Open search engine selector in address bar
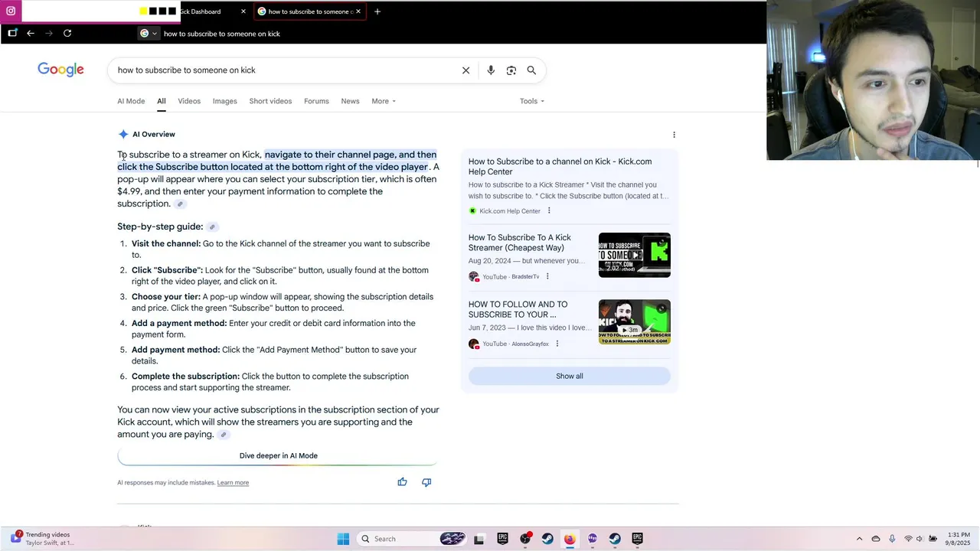Image resolution: width=980 pixels, height=551 pixels. (149, 33)
